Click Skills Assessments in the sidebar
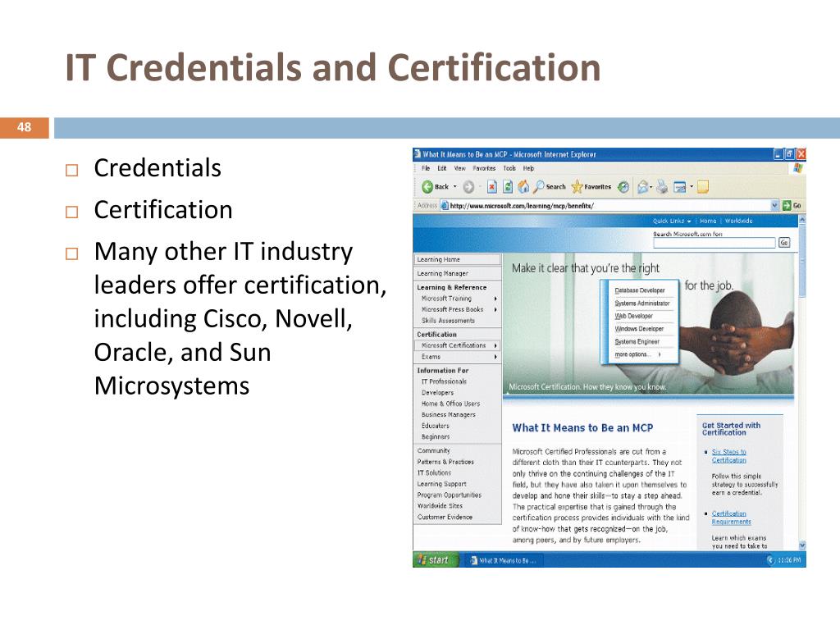Viewport: 840px width, 630px height. pyautogui.click(x=448, y=321)
